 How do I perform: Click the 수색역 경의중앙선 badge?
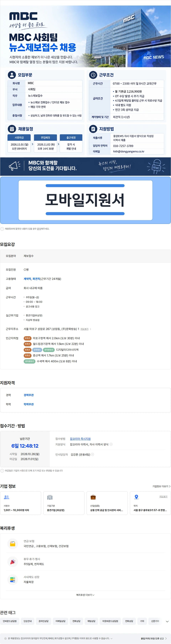[29, 361]
